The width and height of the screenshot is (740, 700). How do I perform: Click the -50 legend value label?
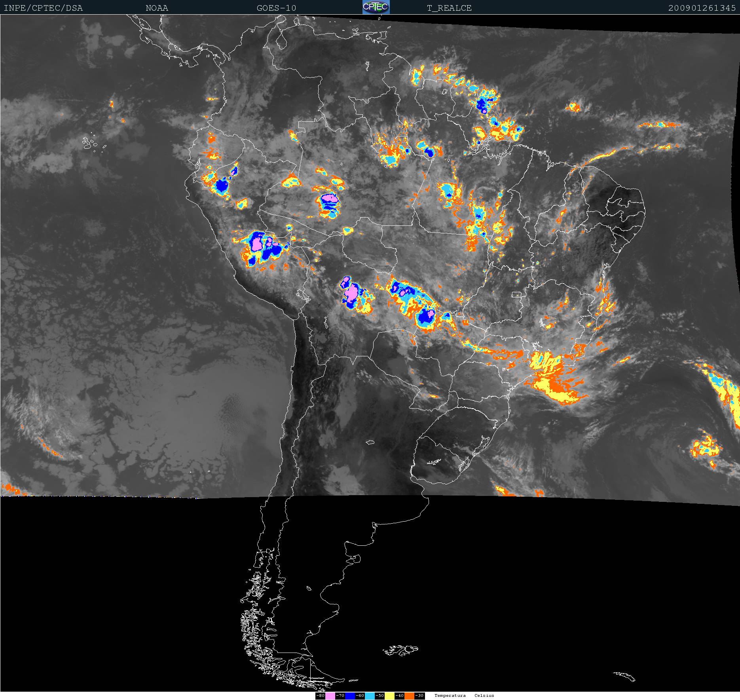(x=379, y=696)
